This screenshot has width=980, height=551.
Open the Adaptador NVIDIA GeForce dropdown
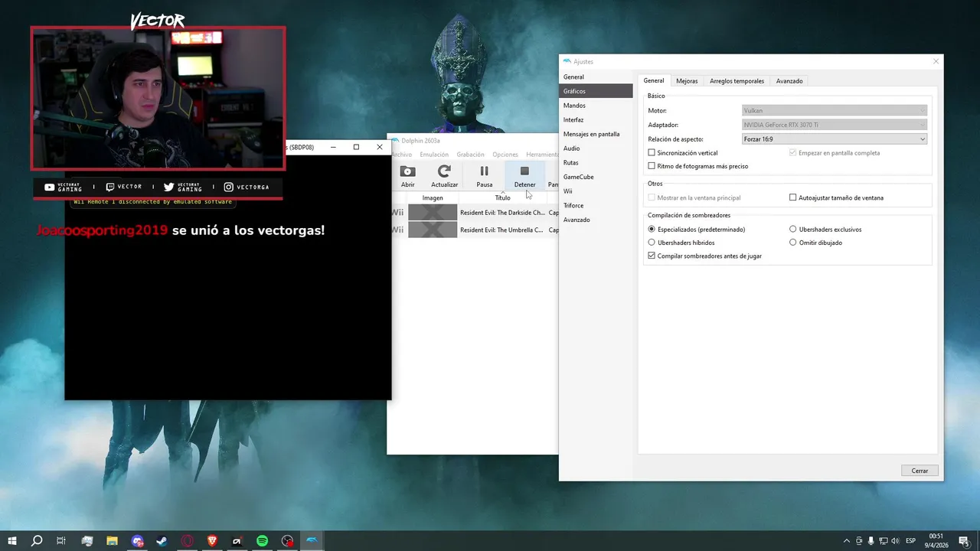pyautogui.click(x=835, y=125)
